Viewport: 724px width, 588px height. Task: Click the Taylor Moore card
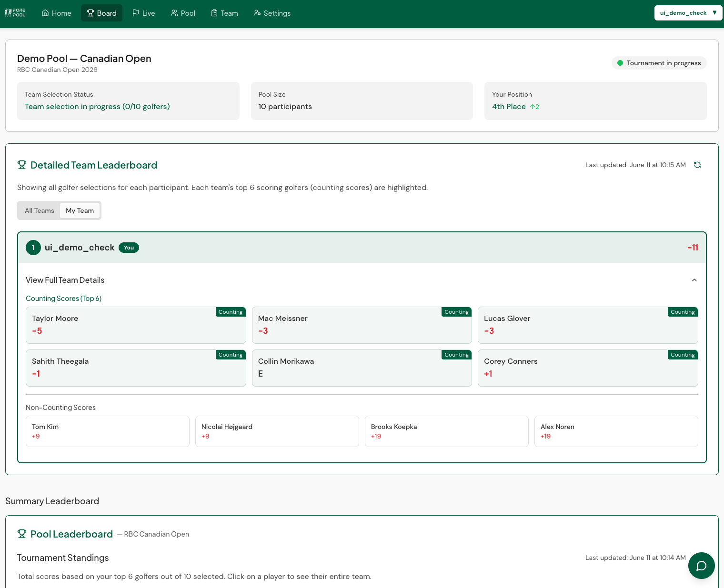(x=136, y=325)
